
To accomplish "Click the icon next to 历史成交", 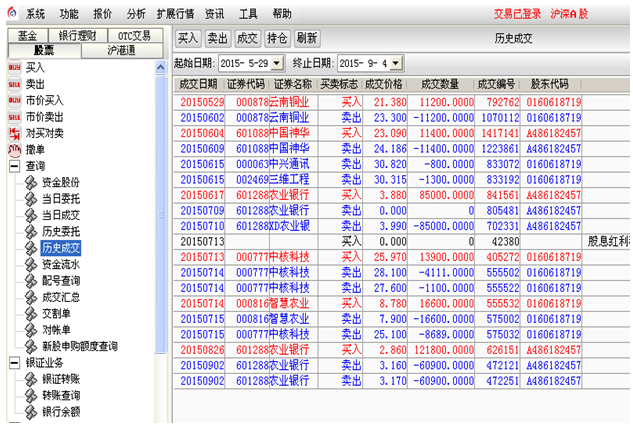I will pos(31,248).
